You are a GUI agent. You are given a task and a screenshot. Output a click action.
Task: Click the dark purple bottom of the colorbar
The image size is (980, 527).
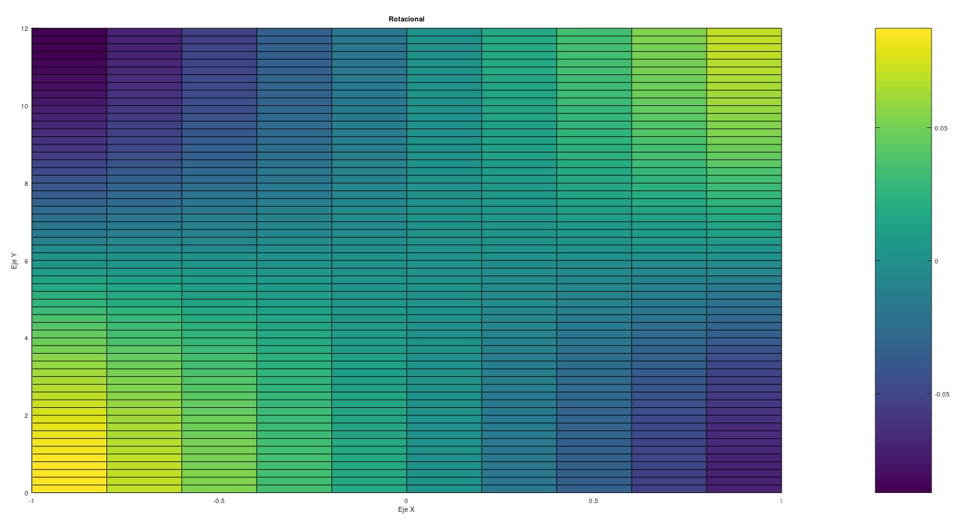point(903,487)
